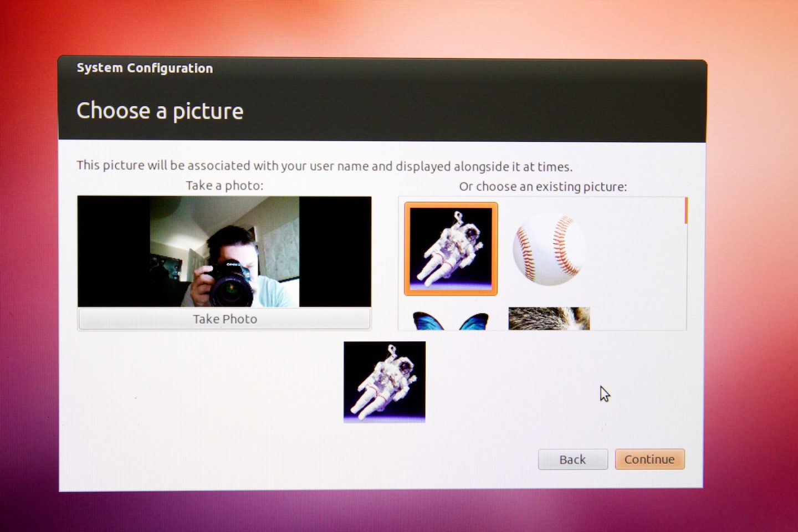798x532 pixels.
Task: Click the currently highlighted astronaut selection
Action: (x=451, y=249)
